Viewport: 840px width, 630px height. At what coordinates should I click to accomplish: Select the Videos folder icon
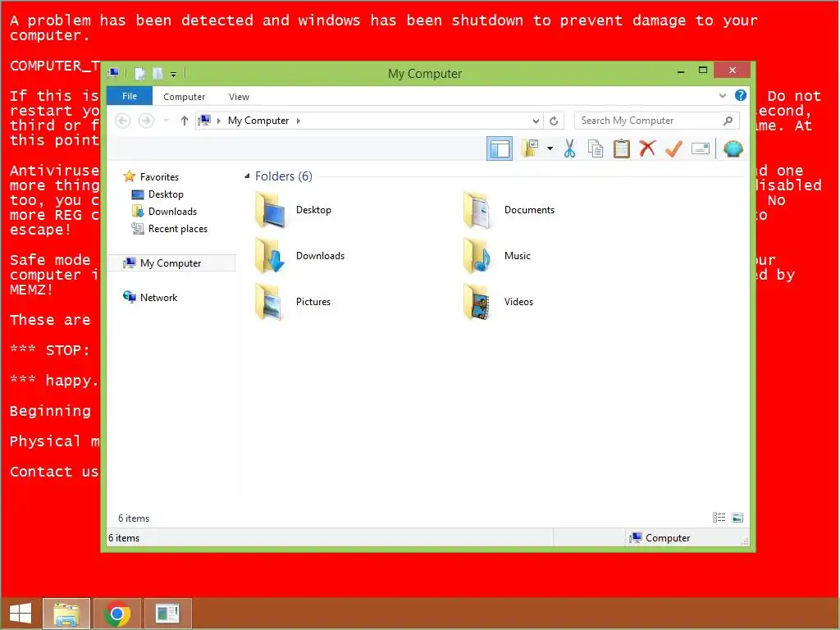(477, 302)
